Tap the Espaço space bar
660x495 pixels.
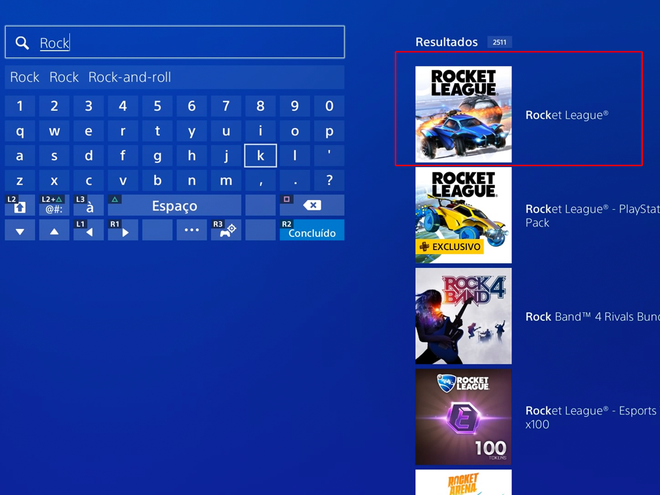pyautogui.click(x=174, y=205)
